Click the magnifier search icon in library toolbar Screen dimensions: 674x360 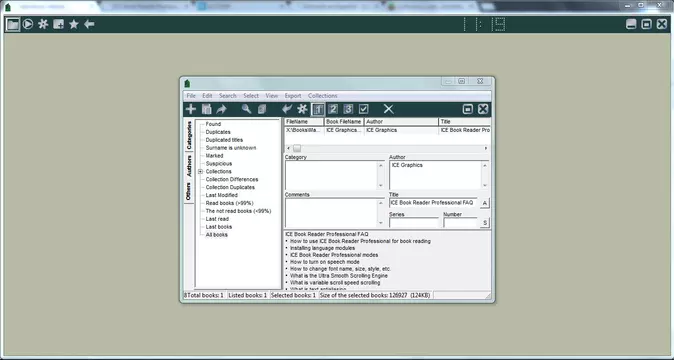pos(246,109)
